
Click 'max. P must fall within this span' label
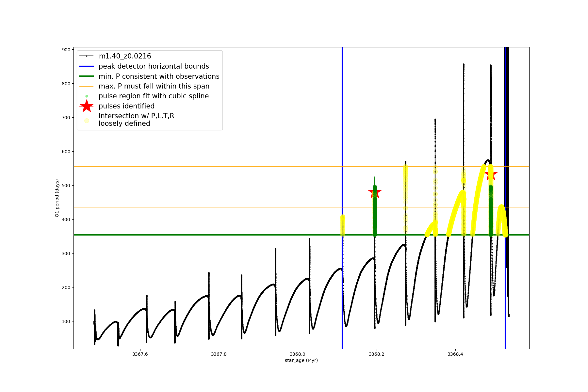154,86
